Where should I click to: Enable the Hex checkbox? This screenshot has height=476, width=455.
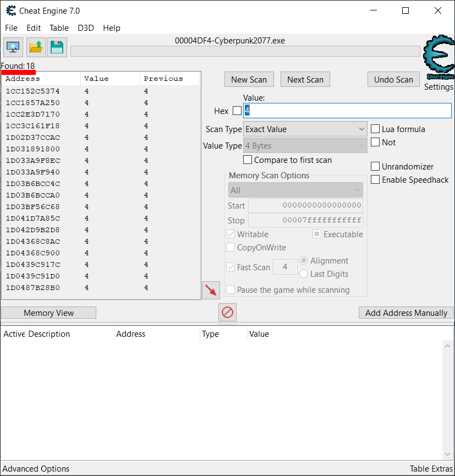pyautogui.click(x=237, y=111)
